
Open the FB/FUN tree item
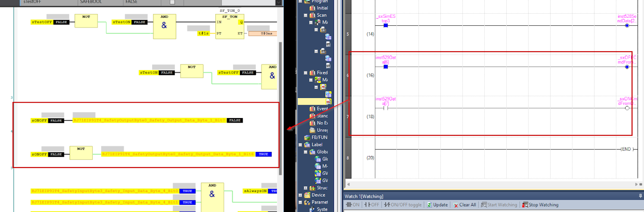click(320, 137)
